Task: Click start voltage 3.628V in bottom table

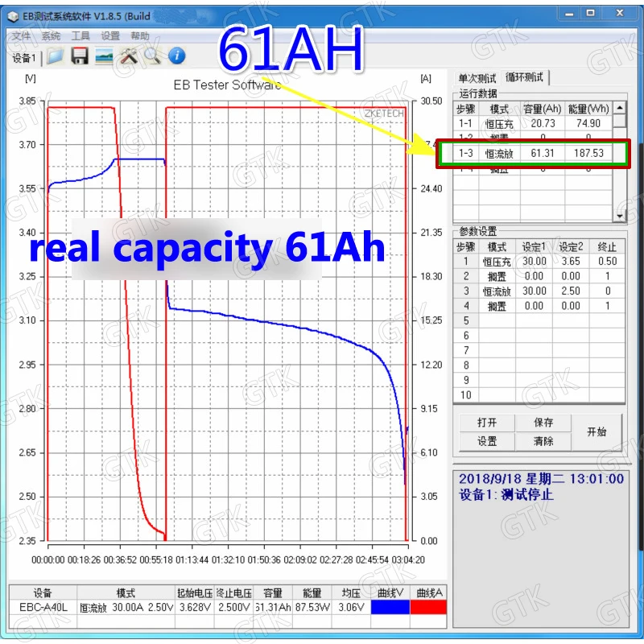Action: click(x=195, y=607)
